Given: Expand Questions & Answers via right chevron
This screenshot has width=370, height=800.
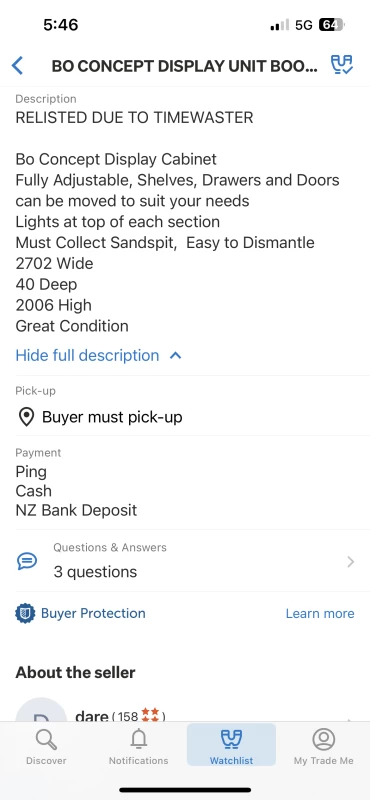Looking at the screenshot, I should coord(351,562).
